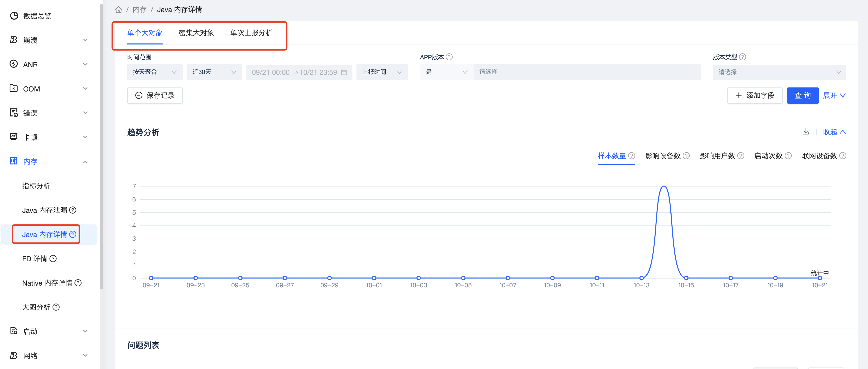Click help icon next to 大图分析
This screenshot has height=369, width=868.
click(56, 307)
